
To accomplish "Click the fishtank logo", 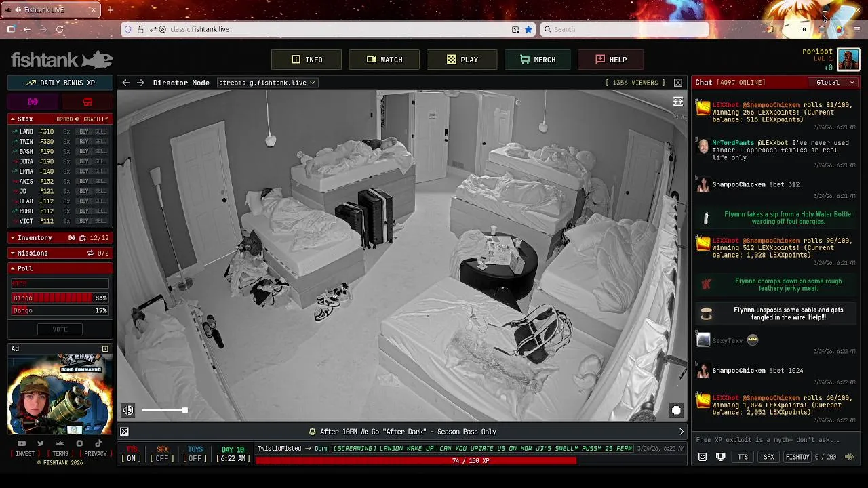I will tap(61, 60).
